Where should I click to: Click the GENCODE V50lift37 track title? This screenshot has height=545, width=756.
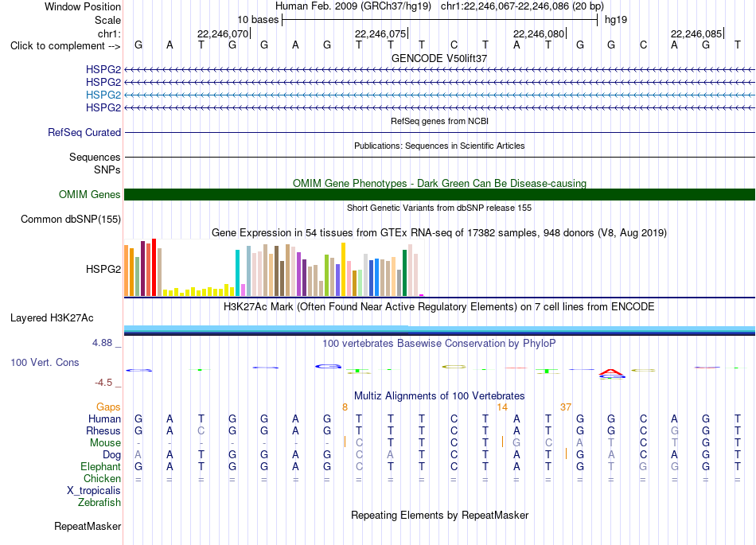(x=439, y=58)
